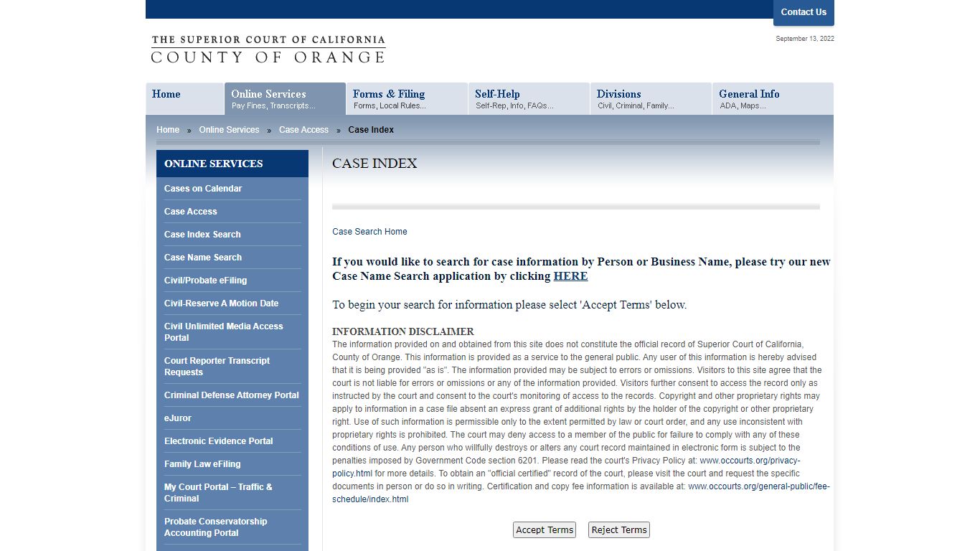Click the Case Search Home link
This screenshot has height=551, width=980.
(x=369, y=232)
